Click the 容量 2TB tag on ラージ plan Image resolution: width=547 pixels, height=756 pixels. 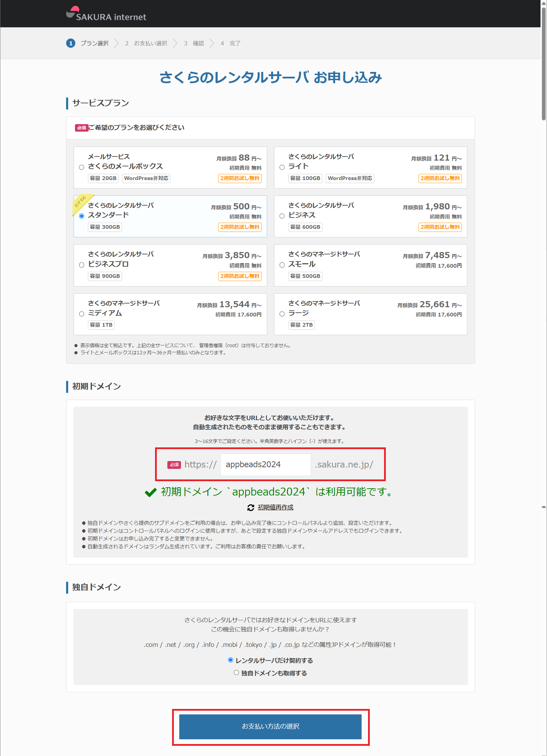tap(301, 325)
